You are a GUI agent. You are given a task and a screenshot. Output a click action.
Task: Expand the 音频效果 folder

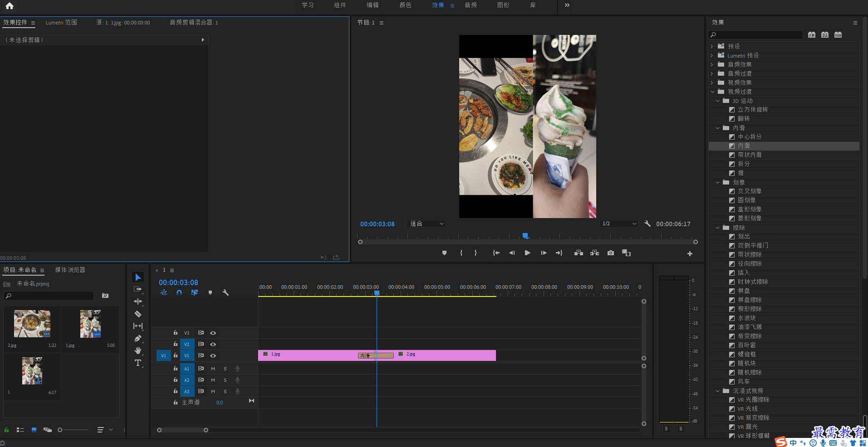click(x=712, y=64)
